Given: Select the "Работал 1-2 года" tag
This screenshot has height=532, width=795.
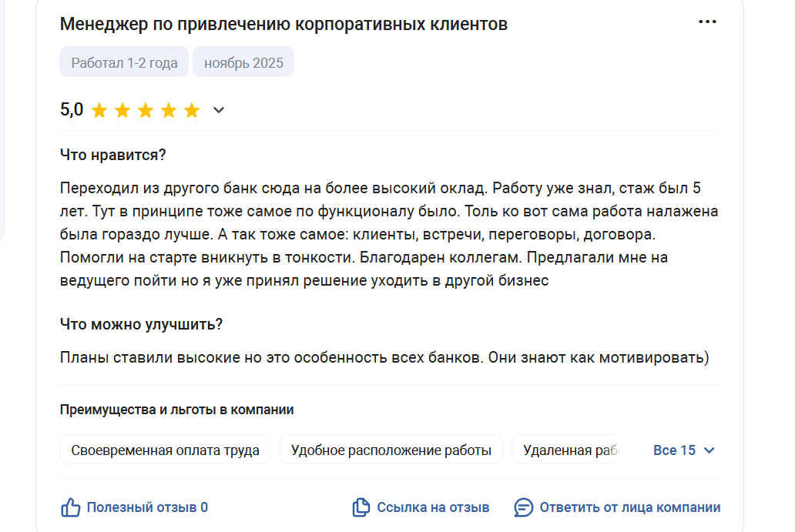Looking at the screenshot, I should pos(124,63).
